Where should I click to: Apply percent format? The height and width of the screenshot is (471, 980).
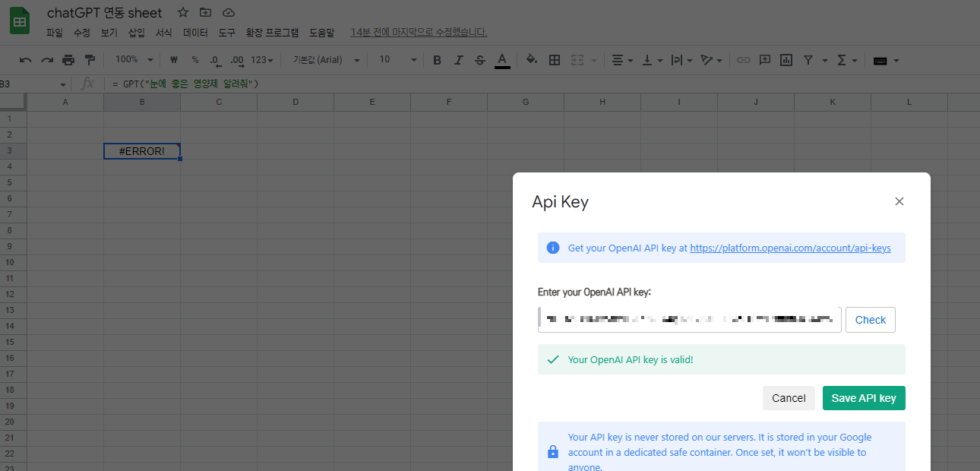(195, 60)
